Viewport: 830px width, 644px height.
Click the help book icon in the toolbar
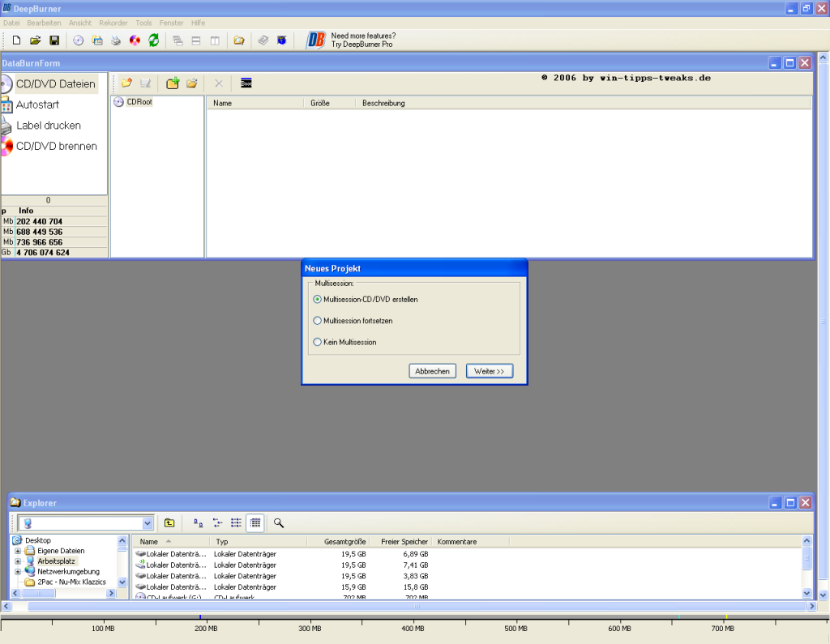click(263, 41)
